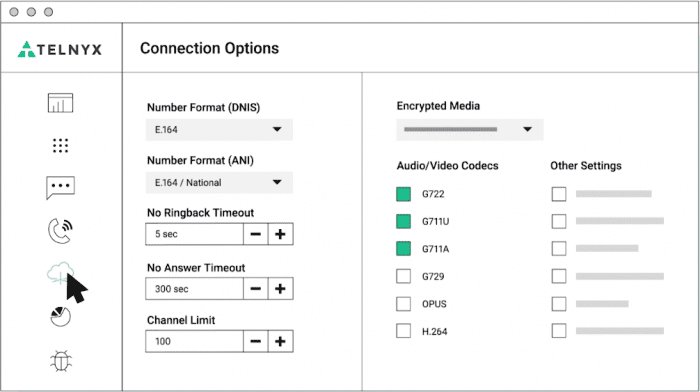This screenshot has width=700, height=392.
Task: Open the dial pad numbers icon
Action: pos(60,146)
